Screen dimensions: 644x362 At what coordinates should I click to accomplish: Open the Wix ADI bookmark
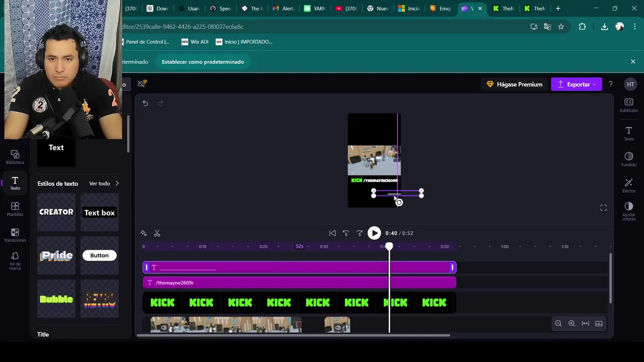195,42
